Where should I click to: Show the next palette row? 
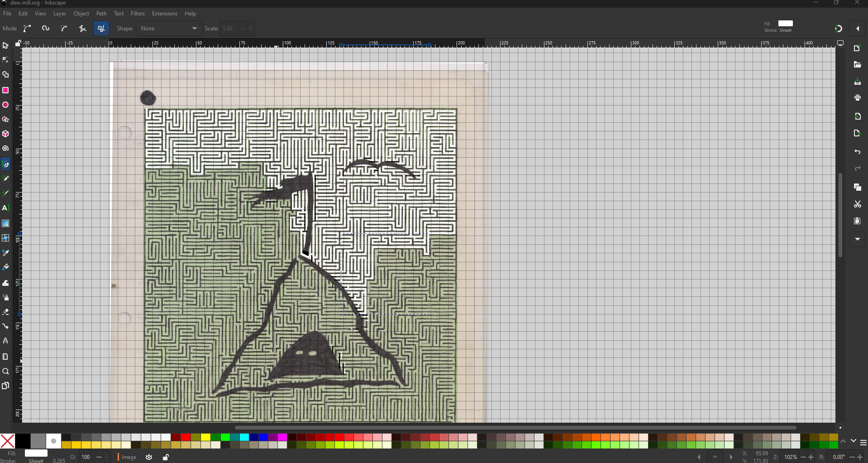tap(853, 441)
